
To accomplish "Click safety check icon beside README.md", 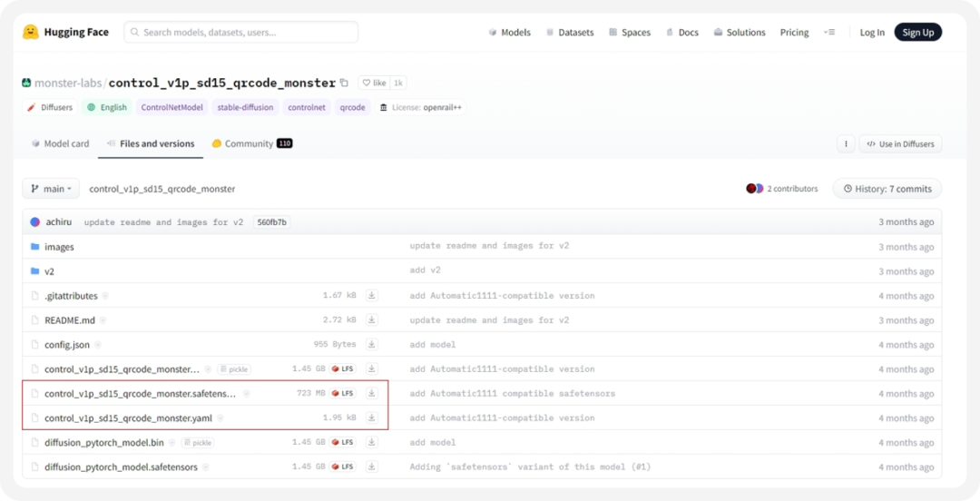I will pyautogui.click(x=103, y=320).
